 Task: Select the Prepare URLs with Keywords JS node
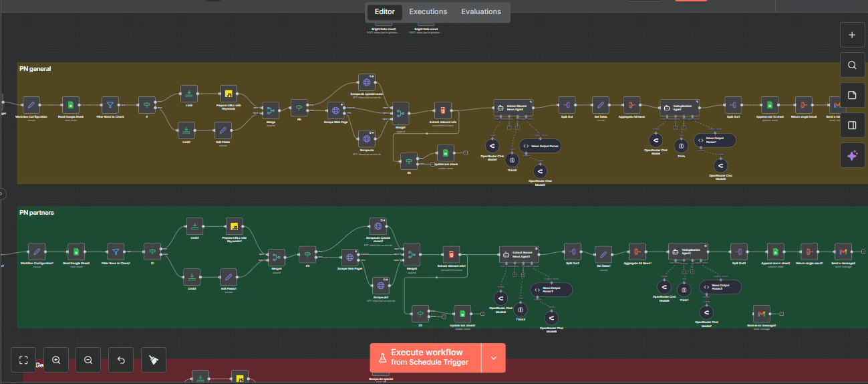(x=229, y=94)
